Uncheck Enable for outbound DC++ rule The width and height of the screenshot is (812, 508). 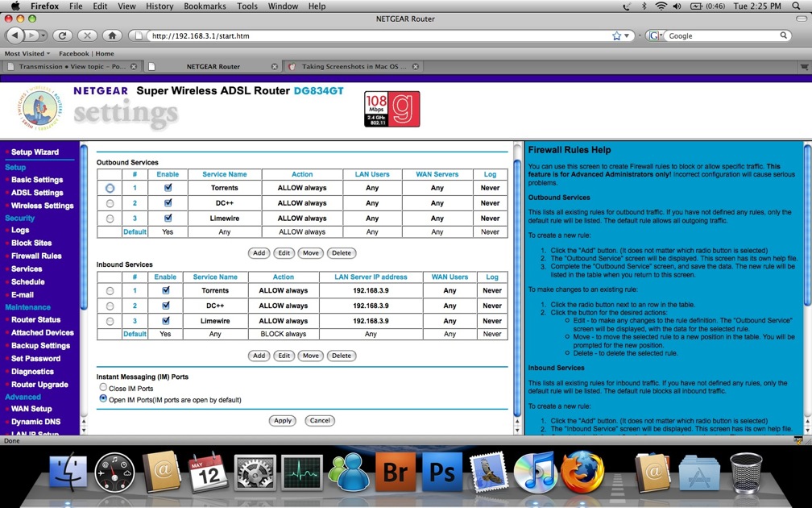(x=168, y=202)
